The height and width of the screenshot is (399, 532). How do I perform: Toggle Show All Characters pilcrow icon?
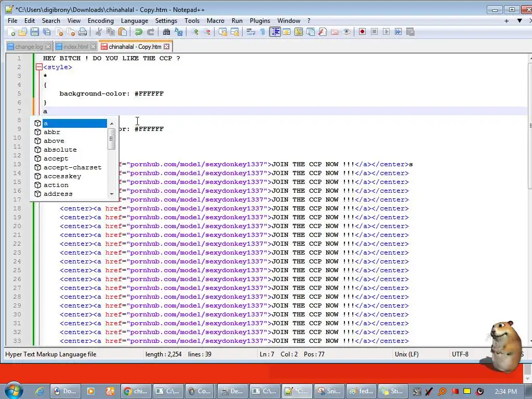pos(262,32)
